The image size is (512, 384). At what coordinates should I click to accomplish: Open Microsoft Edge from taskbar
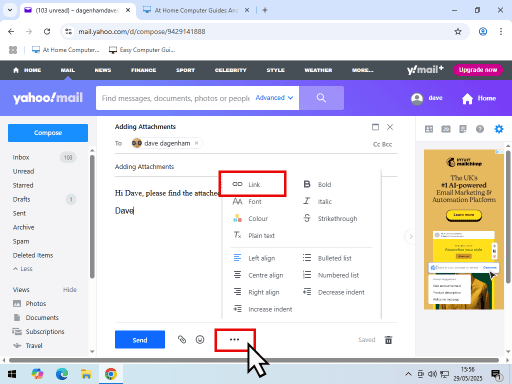pyautogui.click(x=62, y=374)
